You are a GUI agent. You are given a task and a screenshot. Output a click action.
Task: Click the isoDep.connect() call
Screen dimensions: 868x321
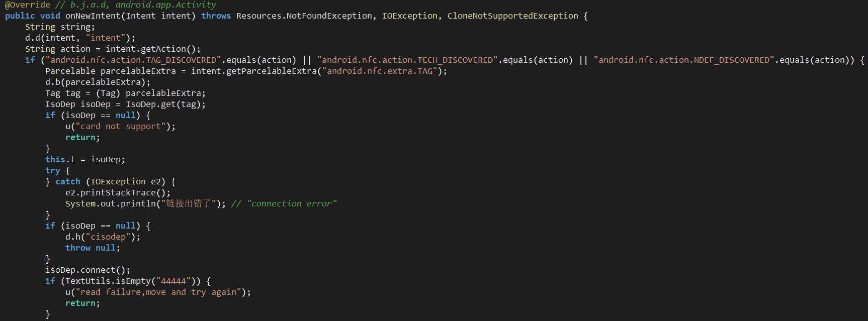[x=88, y=270]
